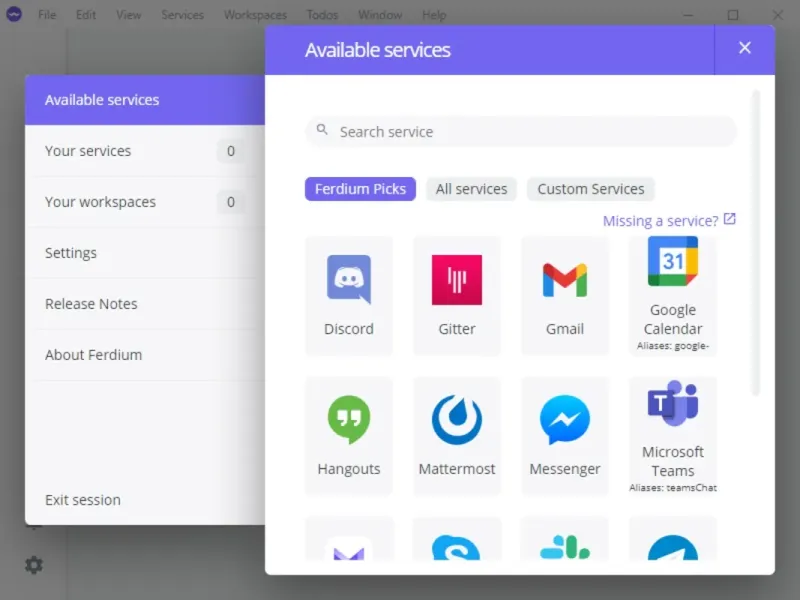The height and width of the screenshot is (600, 800).
Task: Go to Settings in the sidebar
Action: point(145,253)
